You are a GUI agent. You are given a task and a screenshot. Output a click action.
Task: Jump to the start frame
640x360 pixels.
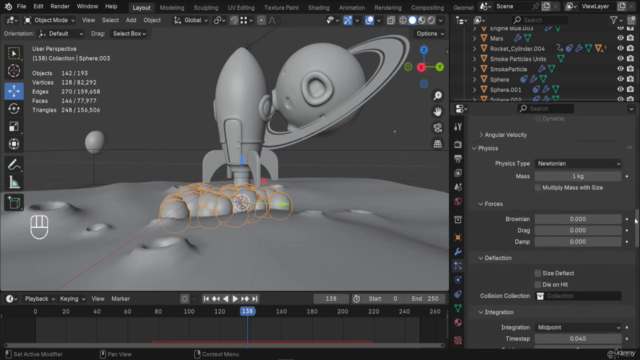[206, 299]
